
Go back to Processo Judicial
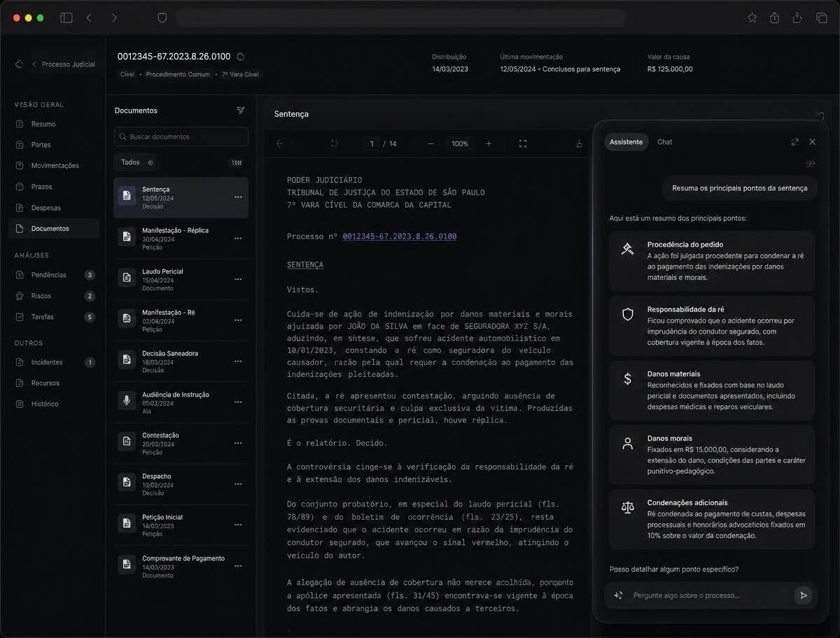pos(64,64)
